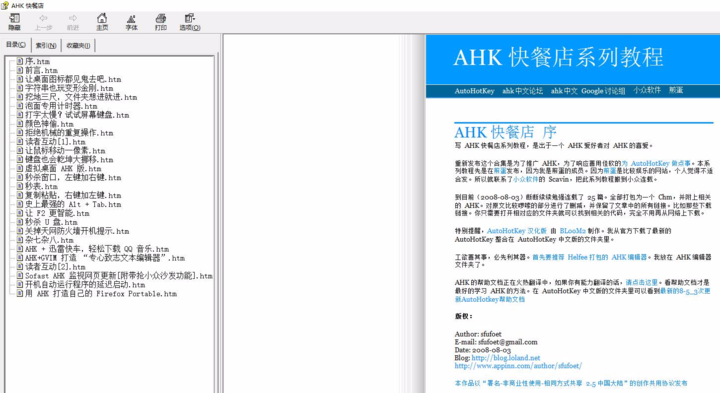Image resolution: width=720 pixels, height=393 pixels.
Task: Click the AHK 快餐店 序 article heading
Action: [x=505, y=132]
